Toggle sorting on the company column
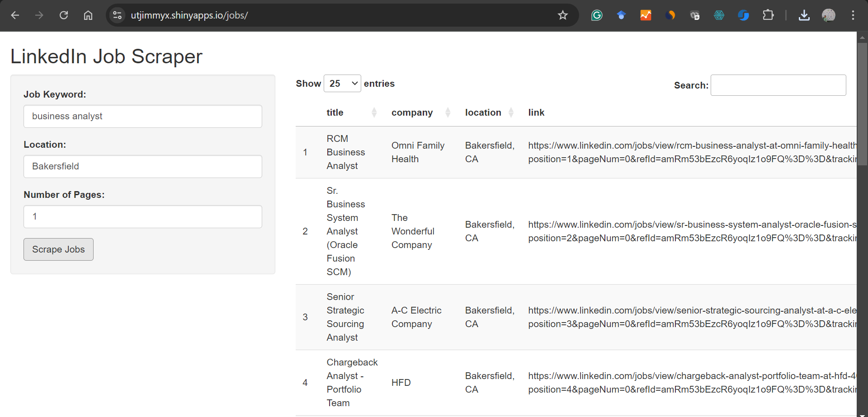 tap(448, 112)
